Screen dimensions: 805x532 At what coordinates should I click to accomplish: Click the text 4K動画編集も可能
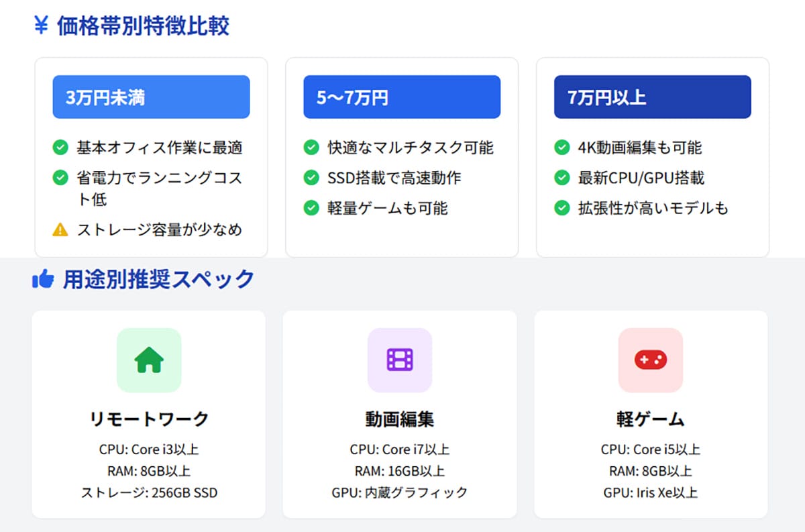[640, 148]
